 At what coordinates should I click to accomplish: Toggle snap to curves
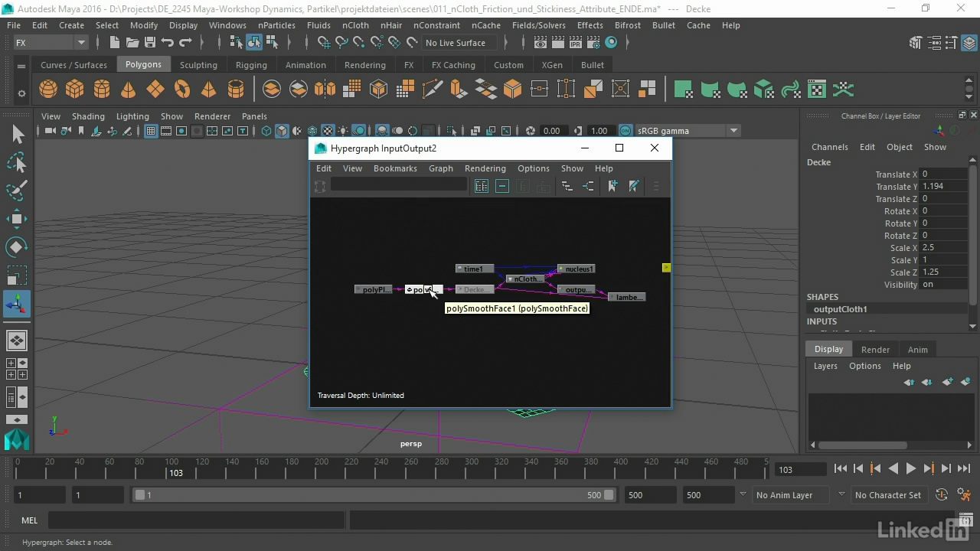(x=341, y=43)
